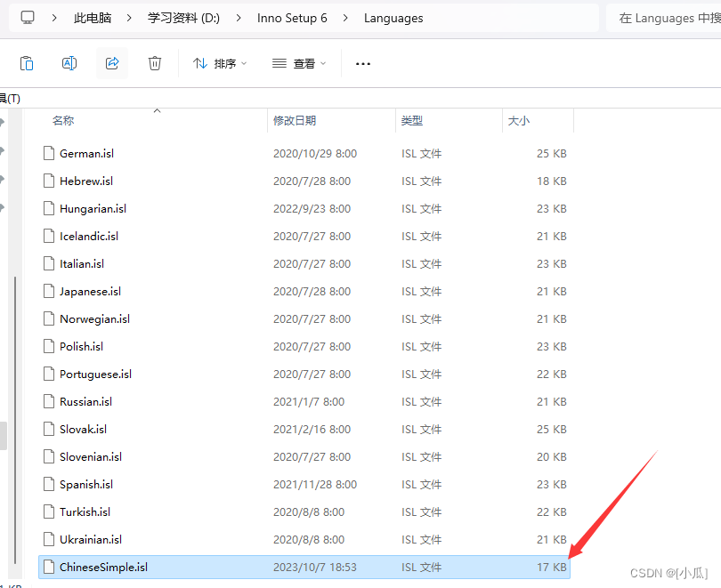Image resolution: width=721 pixels, height=588 pixels.
Task: Open the three-dot more options menu
Action: [x=363, y=64]
